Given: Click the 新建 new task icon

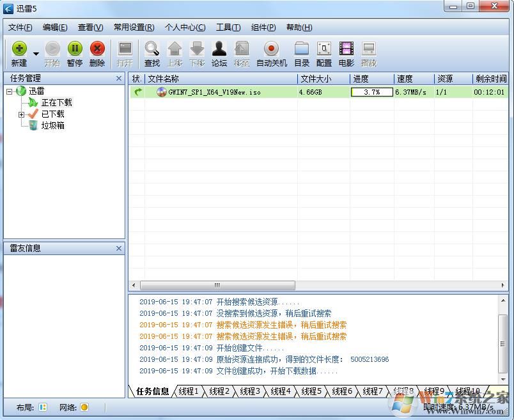Looking at the screenshot, I should [x=19, y=54].
